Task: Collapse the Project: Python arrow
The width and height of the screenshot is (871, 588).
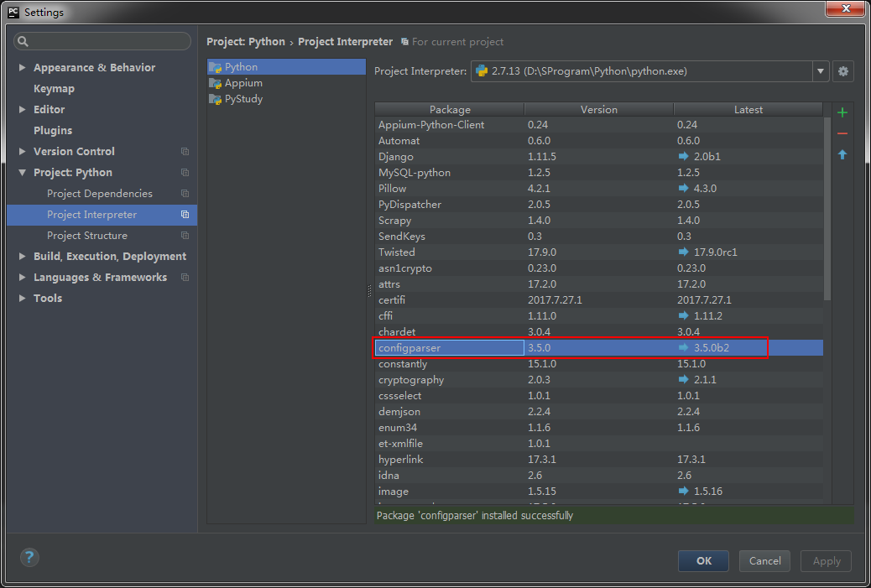Action: pyautogui.click(x=22, y=173)
